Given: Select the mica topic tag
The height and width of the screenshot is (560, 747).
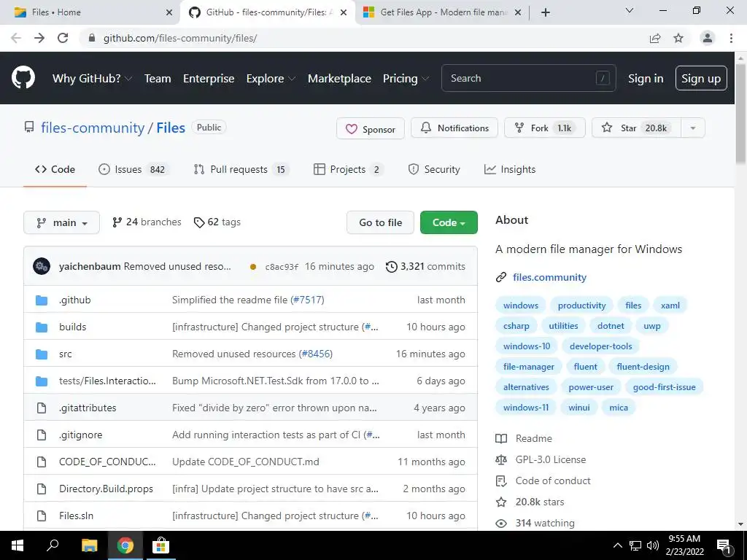Looking at the screenshot, I should (619, 408).
